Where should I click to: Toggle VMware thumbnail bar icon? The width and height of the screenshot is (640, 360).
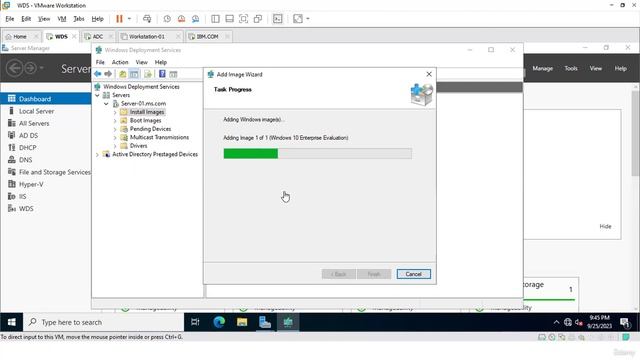[229, 19]
